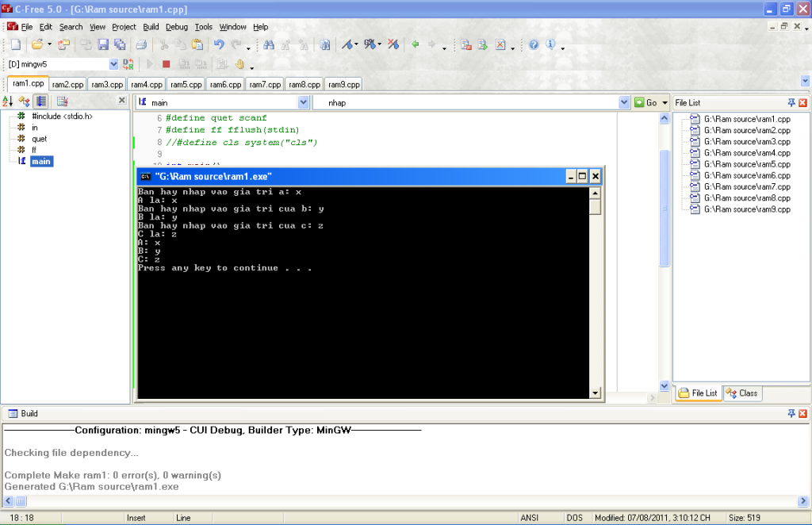Select the quet macro in symbol tree

40,139
